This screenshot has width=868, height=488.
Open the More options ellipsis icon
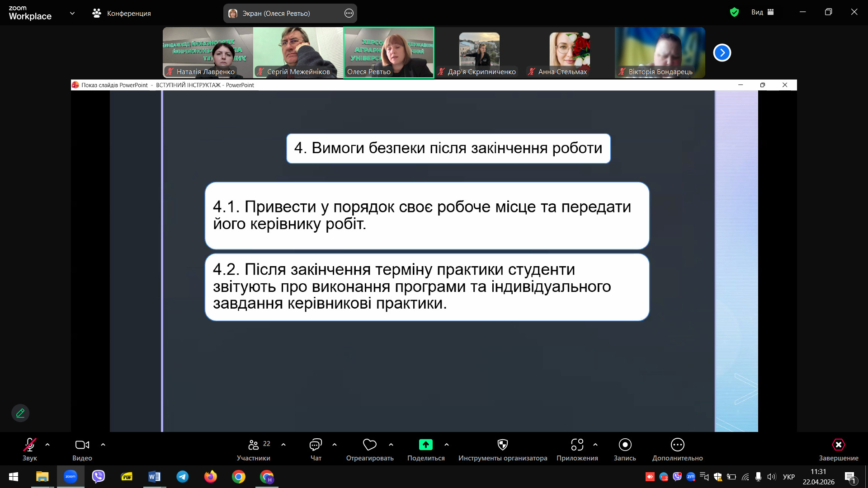tap(677, 445)
